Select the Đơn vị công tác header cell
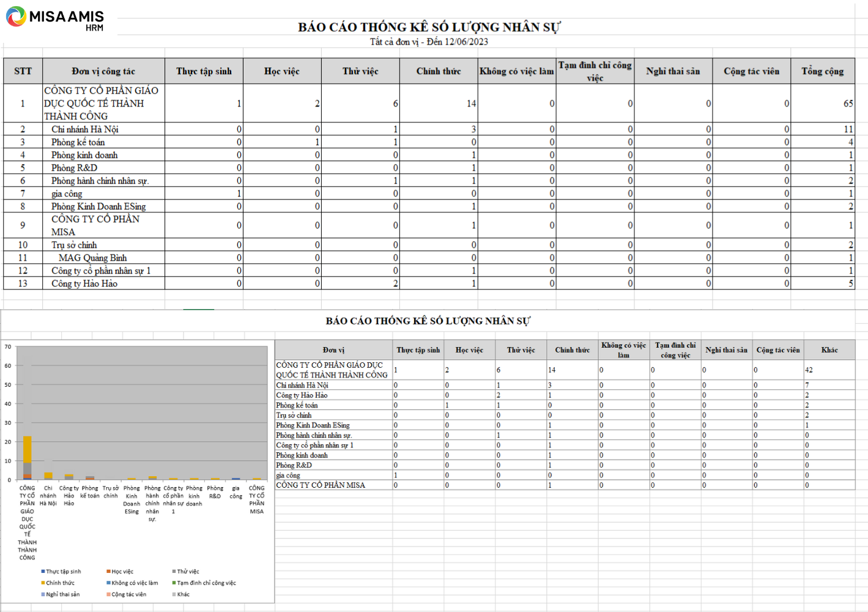Screen dimensions: 868x612 103,71
